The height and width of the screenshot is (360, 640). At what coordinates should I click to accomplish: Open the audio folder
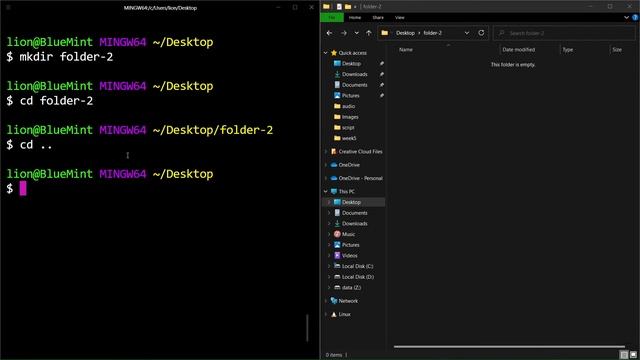click(x=348, y=106)
